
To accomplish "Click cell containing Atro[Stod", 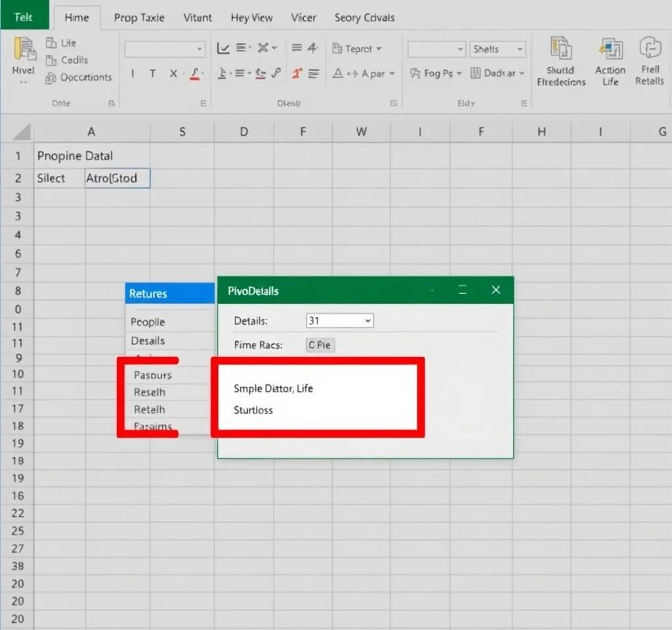I will (117, 178).
